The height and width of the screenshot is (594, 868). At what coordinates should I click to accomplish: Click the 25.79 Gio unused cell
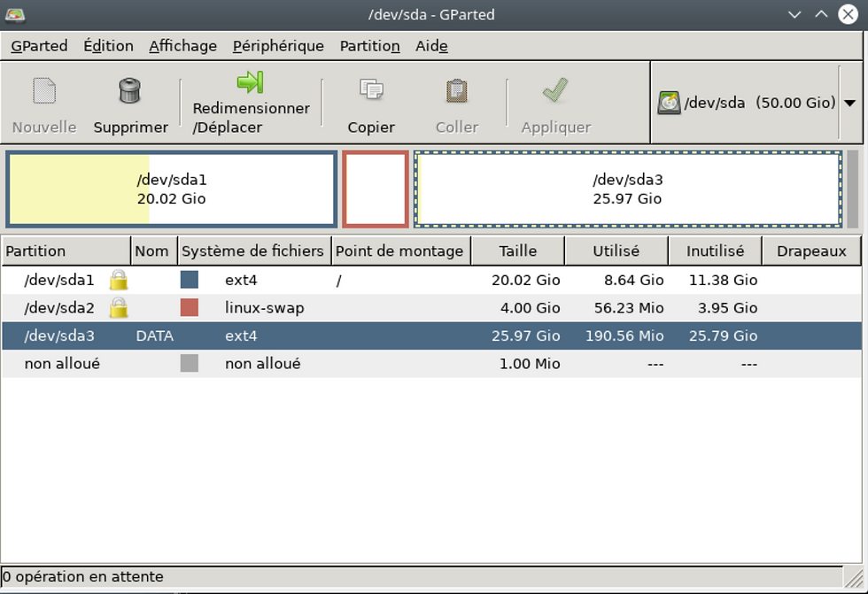pos(723,336)
